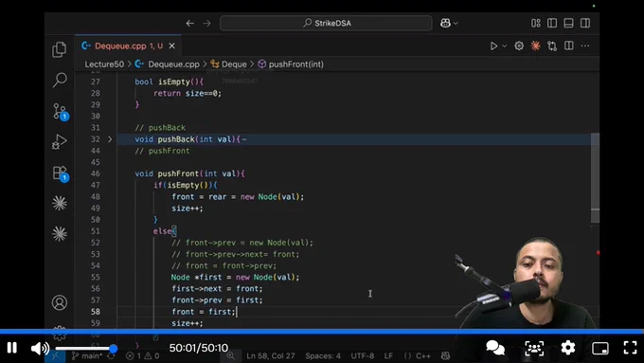Toggle the bottom panel
Viewport: 644px width, 363px height.
pos(568,23)
